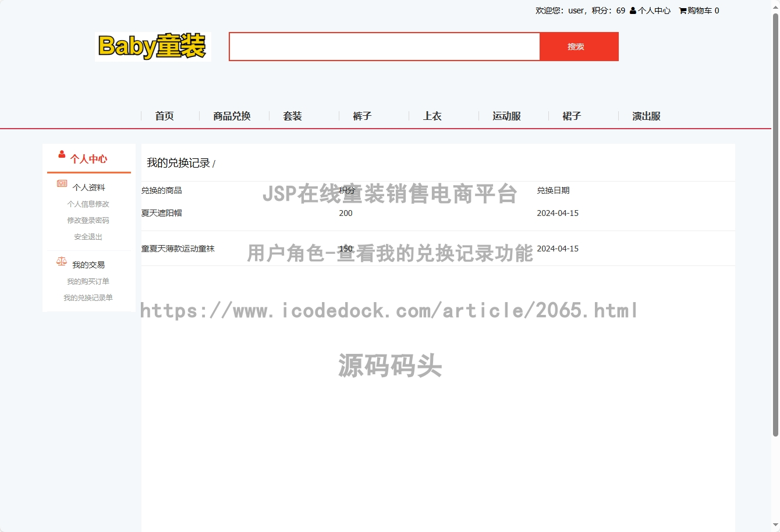Select 套装 category in navigation

(292, 116)
